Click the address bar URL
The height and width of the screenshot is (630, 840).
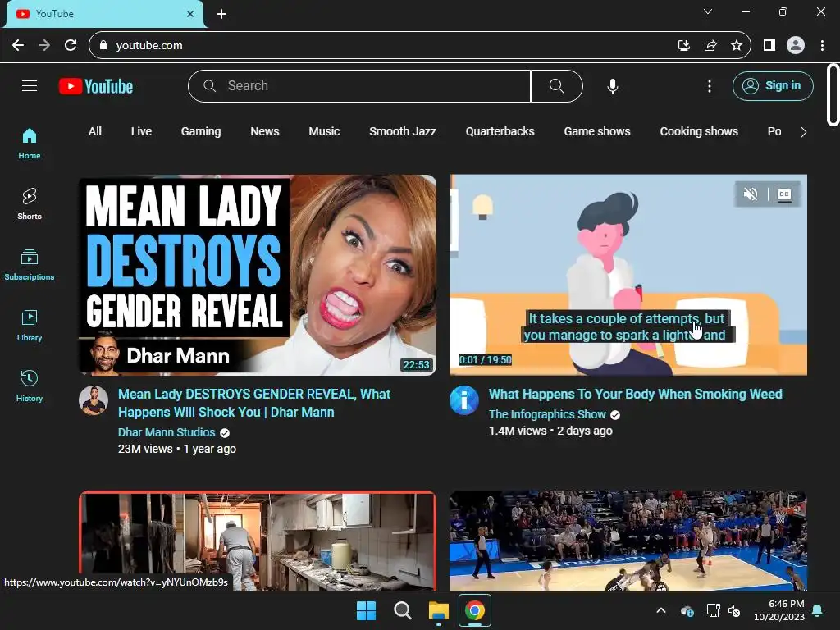[x=149, y=46]
